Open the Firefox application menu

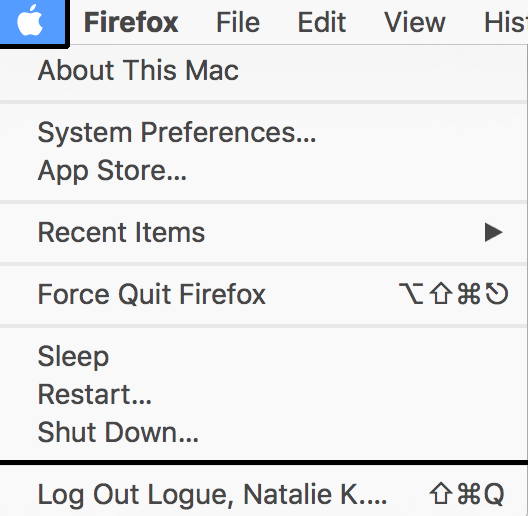pyautogui.click(x=131, y=22)
